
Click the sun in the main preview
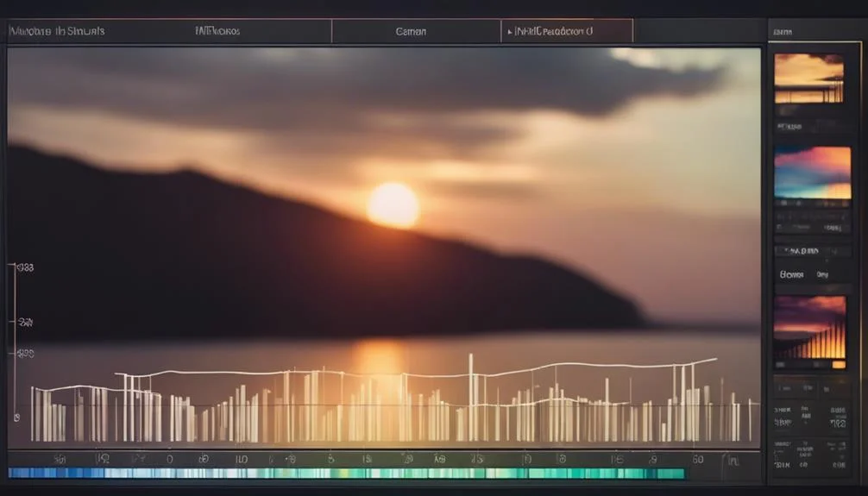tap(393, 204)
